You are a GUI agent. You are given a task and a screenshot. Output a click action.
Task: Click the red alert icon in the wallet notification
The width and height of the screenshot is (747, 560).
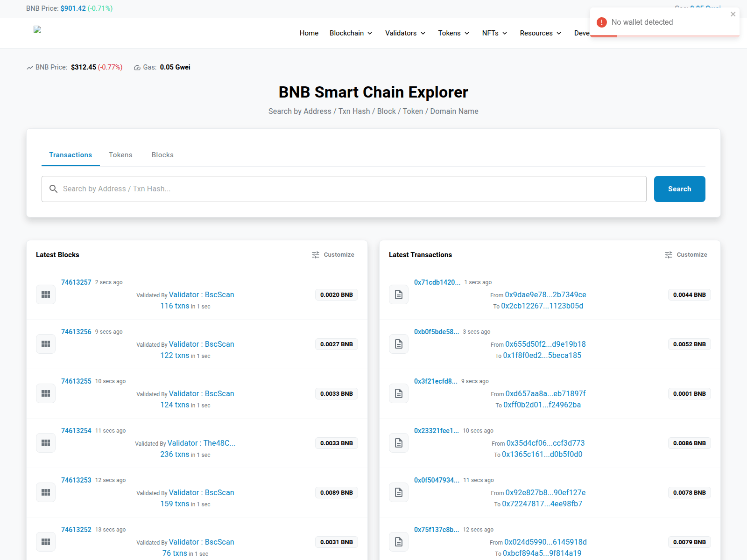pyautogui.click(x=602, y=22)
